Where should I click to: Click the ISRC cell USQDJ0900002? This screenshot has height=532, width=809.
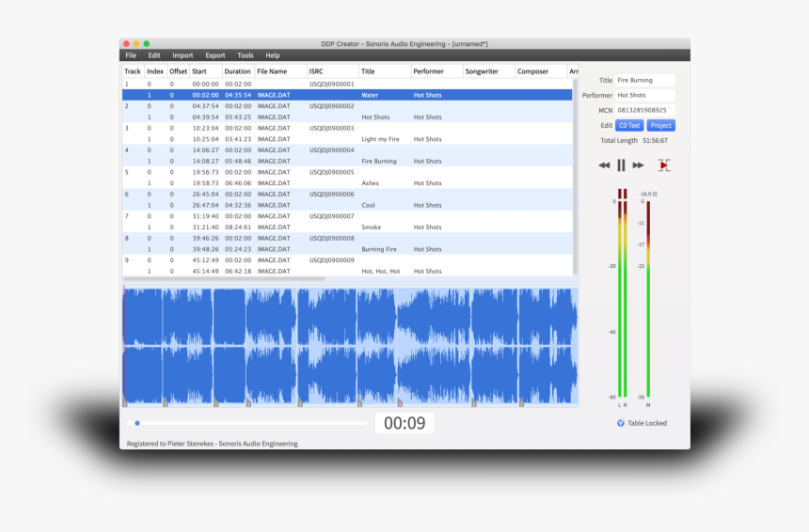pyautogui.click(x=332, y=106)
